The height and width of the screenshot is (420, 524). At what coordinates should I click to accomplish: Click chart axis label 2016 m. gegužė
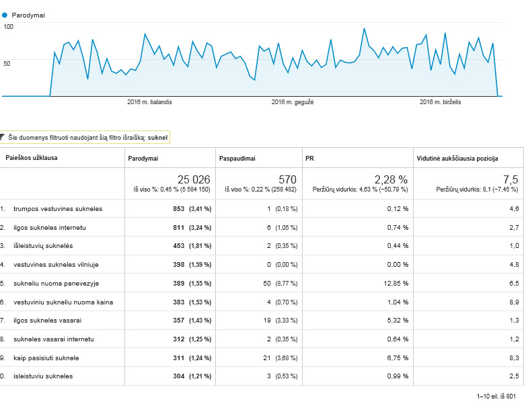point(293,102)
